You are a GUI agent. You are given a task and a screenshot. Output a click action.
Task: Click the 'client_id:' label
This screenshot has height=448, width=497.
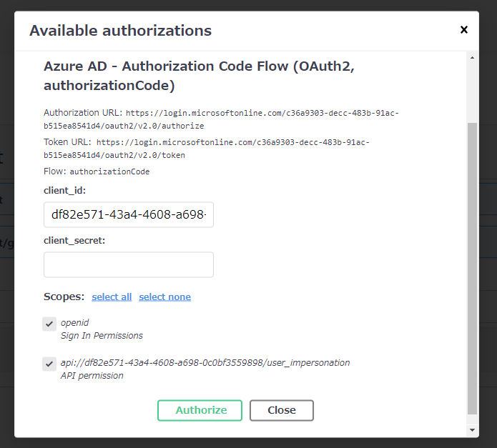click(64, 191)
